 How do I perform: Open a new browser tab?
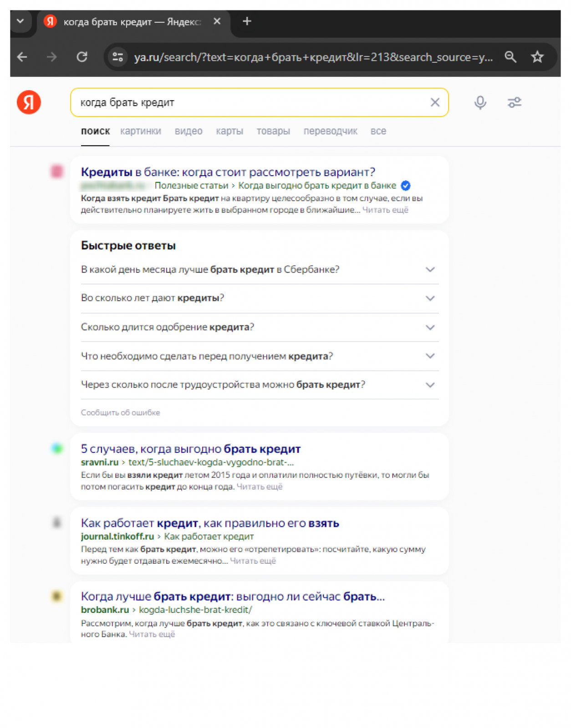point(247,21)
